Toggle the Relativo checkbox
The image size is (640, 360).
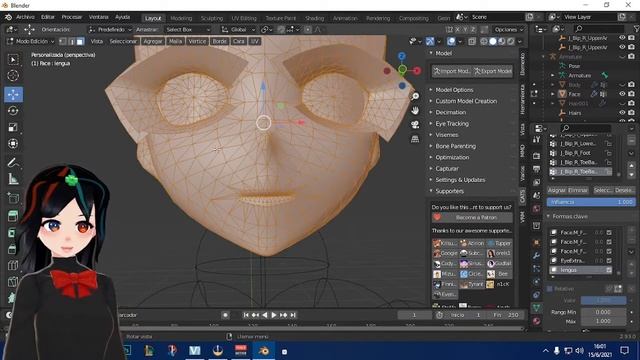pos(549,289)
